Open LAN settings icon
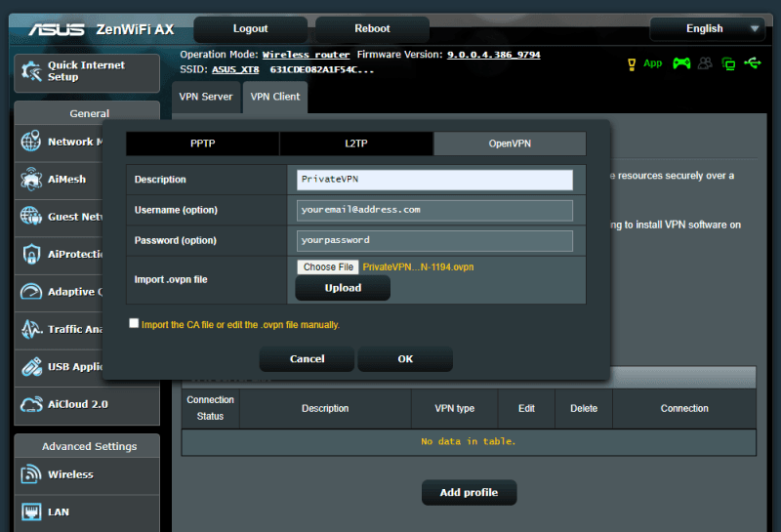The height and width of the screenshot is (532, 781). pyautogui.click(x=31, y=512)
